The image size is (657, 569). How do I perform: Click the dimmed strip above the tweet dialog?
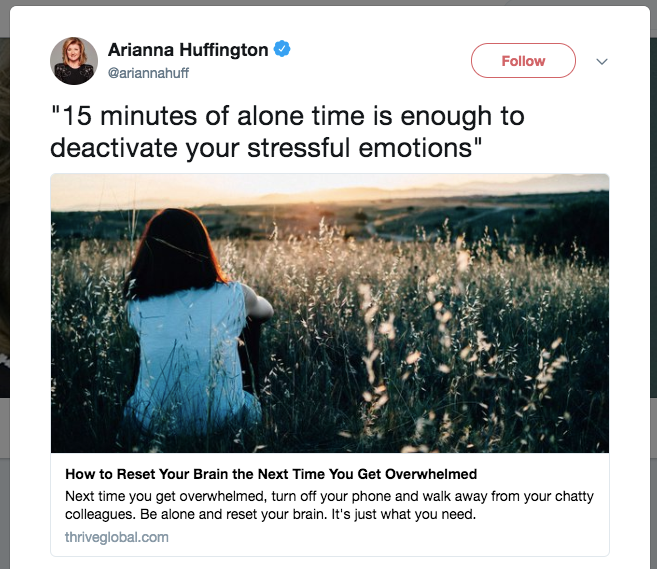[x=328, y=3]
